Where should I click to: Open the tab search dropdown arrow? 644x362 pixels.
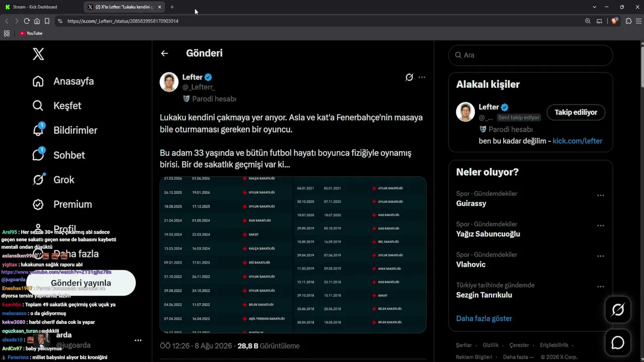coord(594,7)
